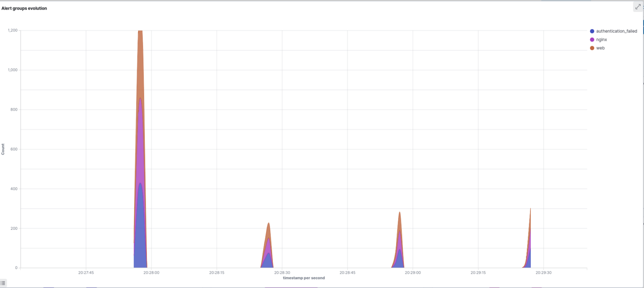644x288 pixels.
Task: Click the blue authentication_failed legend color dot
Action: 592,31
